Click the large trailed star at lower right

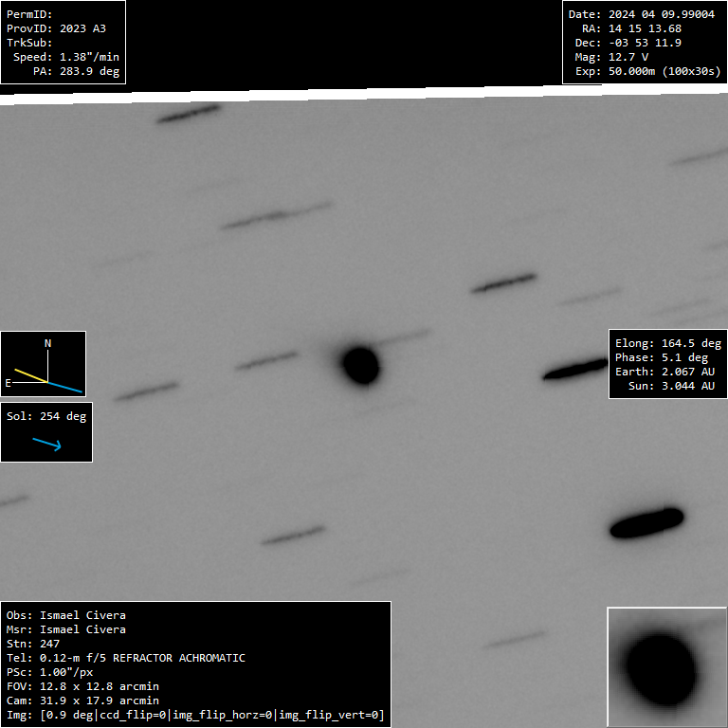pyautogui.click(x=646, y=523)
